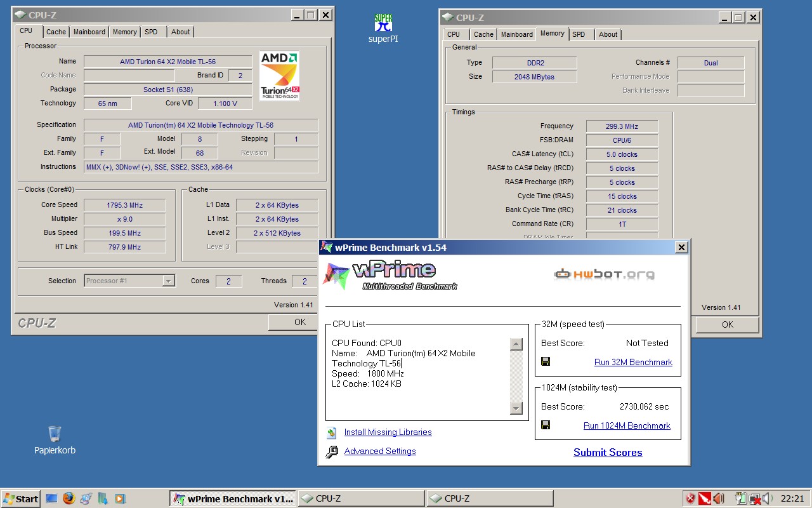812x508 pixels.
Task: Click the orange speaker tray icon
Action: tap(719, 498)
